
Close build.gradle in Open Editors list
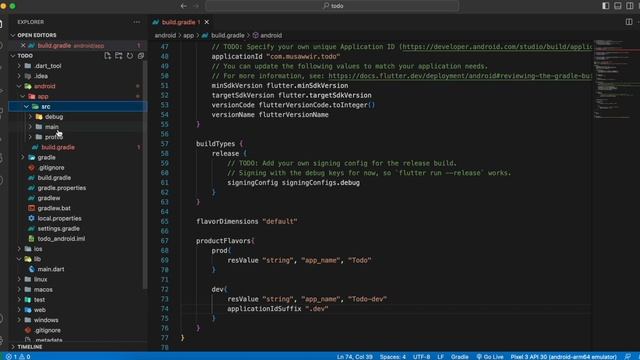[23, 45]
